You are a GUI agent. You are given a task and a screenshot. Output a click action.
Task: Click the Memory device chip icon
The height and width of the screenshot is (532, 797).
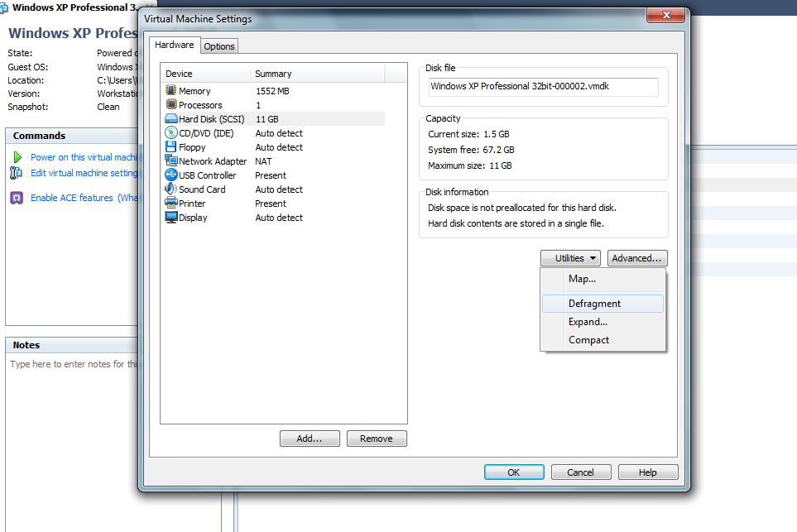click(170, 90)
